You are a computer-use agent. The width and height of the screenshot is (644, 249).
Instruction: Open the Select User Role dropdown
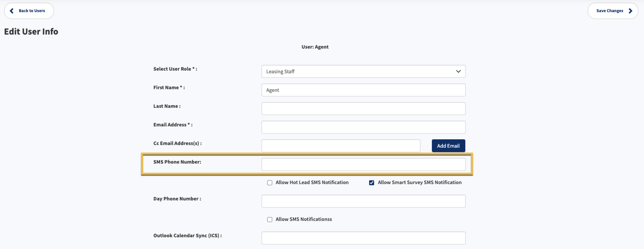363,71
